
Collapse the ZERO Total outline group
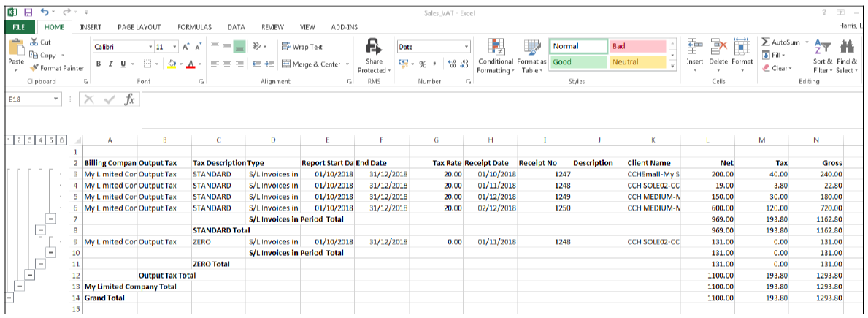pyautogui.click(x=40, y=264)
